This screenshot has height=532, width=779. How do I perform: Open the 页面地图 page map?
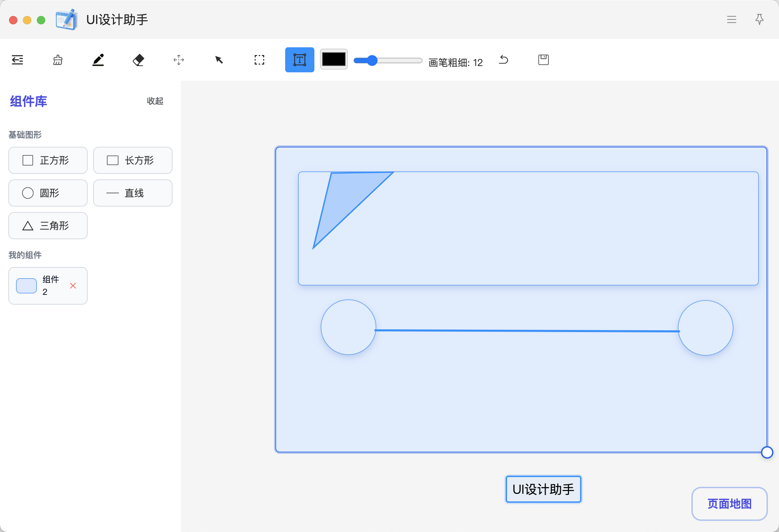click(x=729, y=503)
